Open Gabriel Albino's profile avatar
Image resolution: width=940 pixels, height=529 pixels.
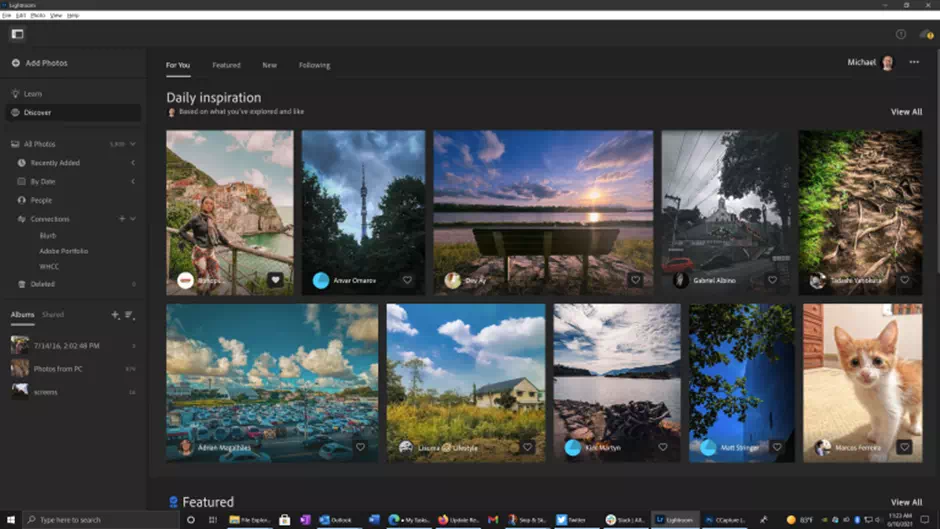(680, 280)
